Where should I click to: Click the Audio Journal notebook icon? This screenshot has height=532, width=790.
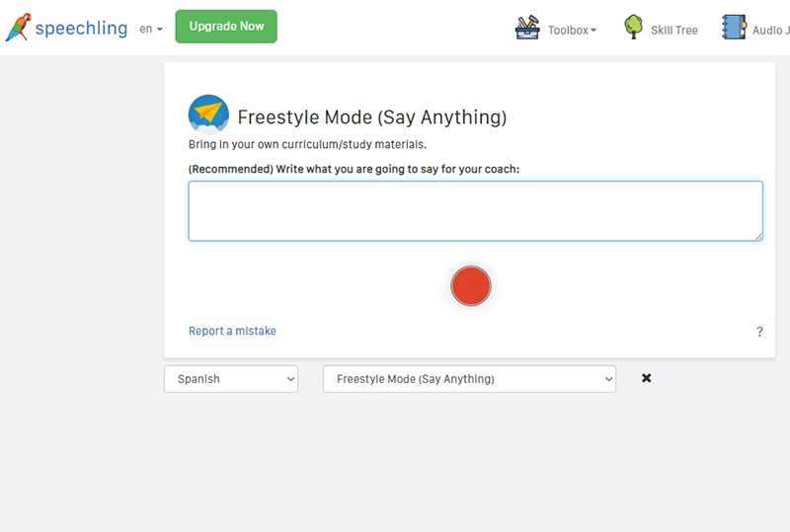734,28
